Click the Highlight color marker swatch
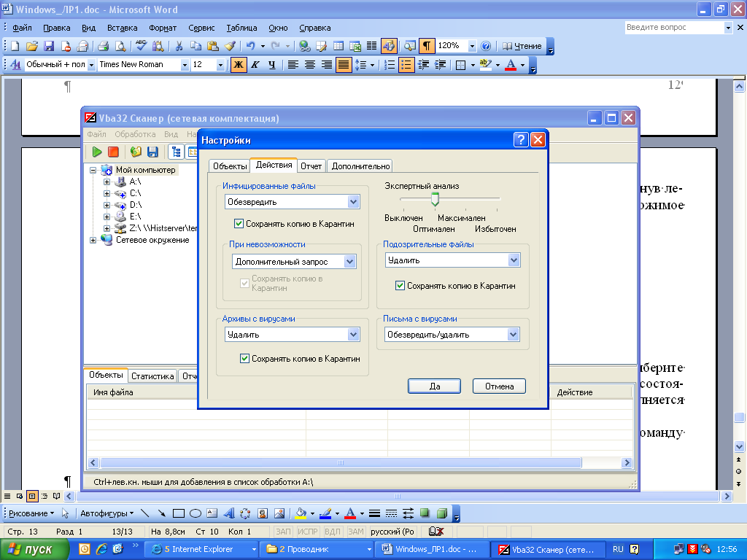 click(x=485, y=65)
